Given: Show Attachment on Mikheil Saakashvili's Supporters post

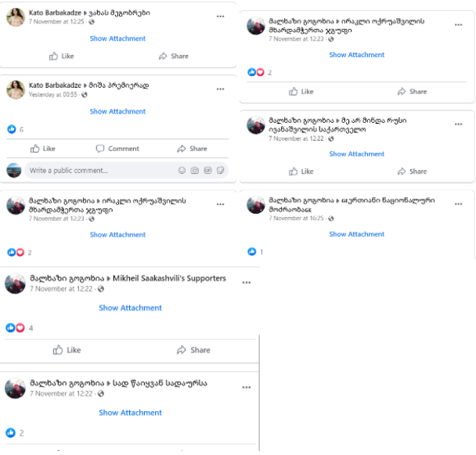Looking at the screenshot, I should click(130, 308).
